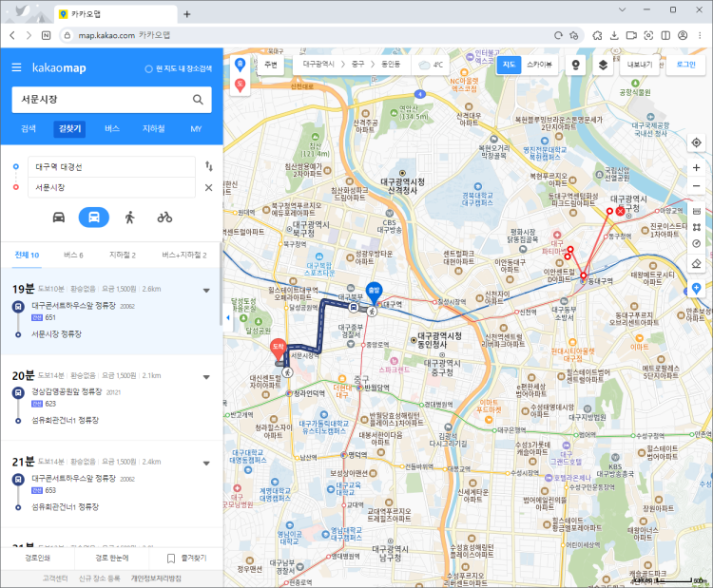Open the MY tab
This screenshot has height=588, width=713.
196,128
